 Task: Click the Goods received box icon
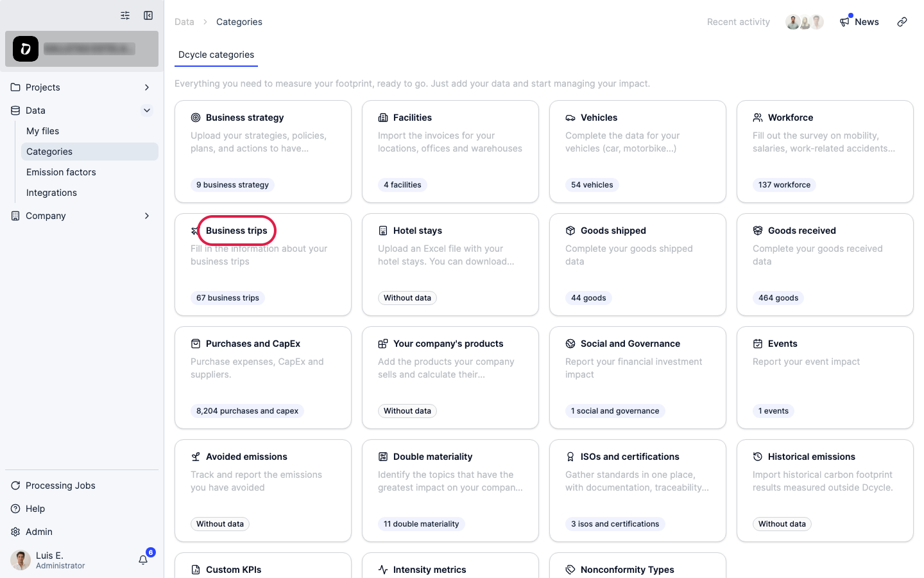[x=758, y=231]
